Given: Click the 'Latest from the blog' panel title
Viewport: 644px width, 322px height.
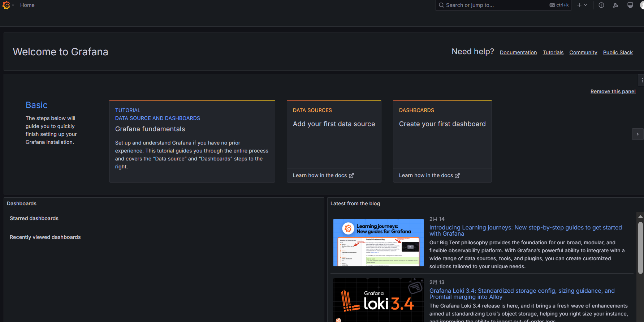Looking at the screenshot, I should pos(355,203).
